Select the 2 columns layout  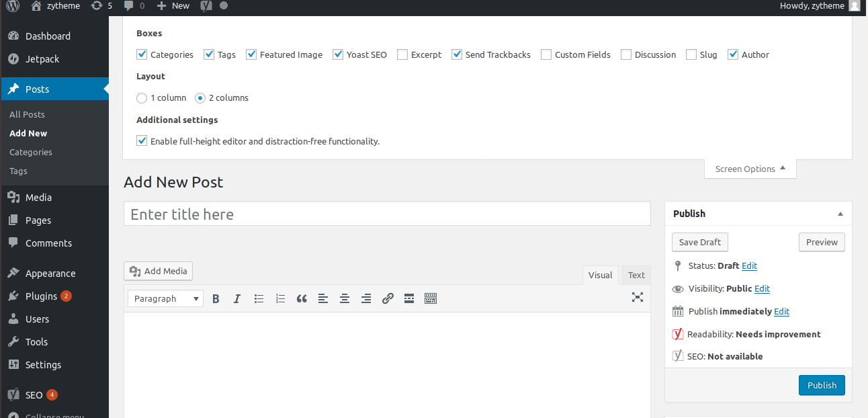(x=200, y=98)
